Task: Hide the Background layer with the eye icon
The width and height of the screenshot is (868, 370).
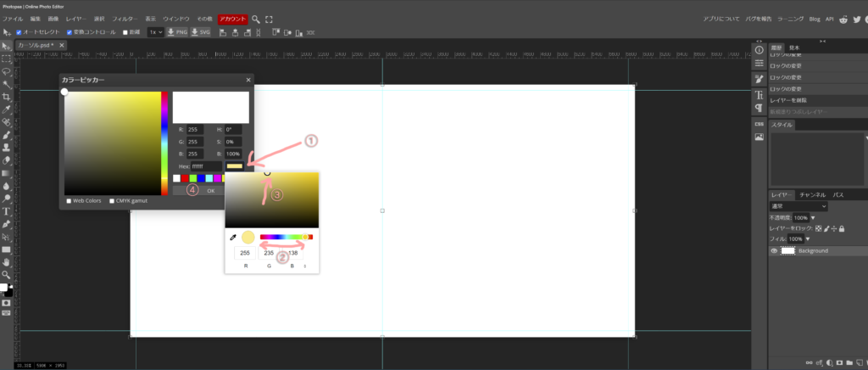Action: [x=775, y=251]
